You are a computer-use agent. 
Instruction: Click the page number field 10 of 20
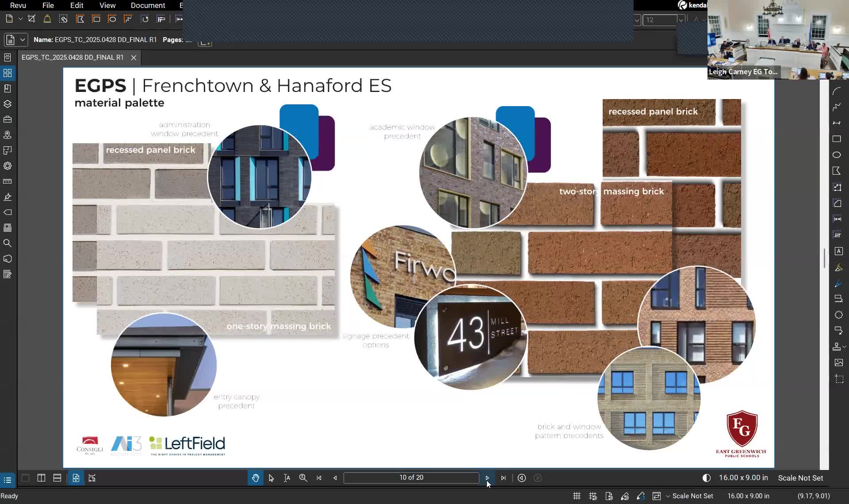coord(411,477)
